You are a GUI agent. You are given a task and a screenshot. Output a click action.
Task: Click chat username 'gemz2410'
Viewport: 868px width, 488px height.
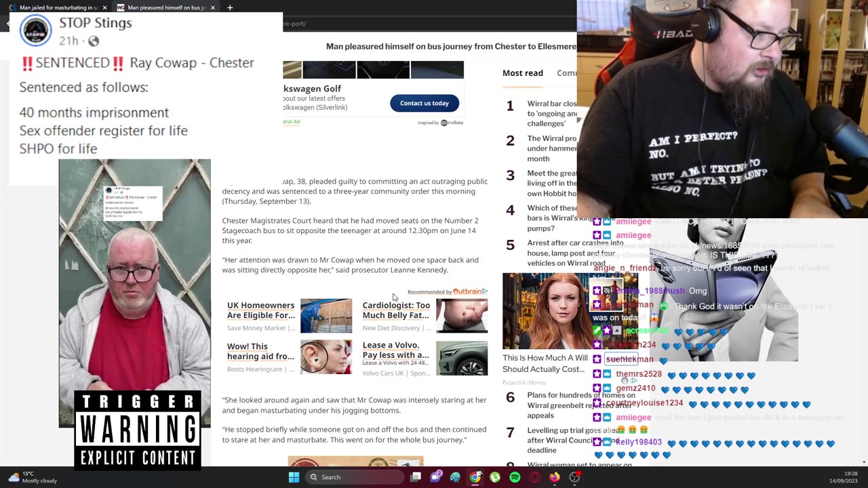(x=635, y=389)
